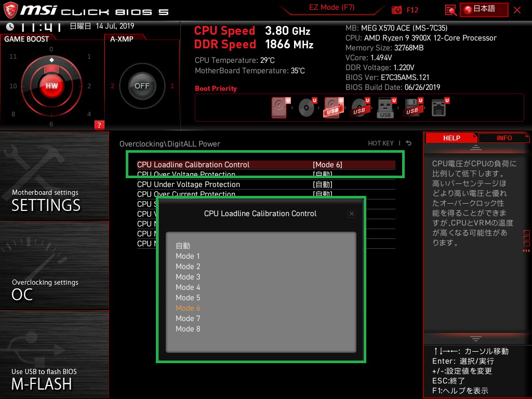Click the side panel expand arrows
Image resolution: width=532 pixels, height=399 pixels.
coord(526,250)
